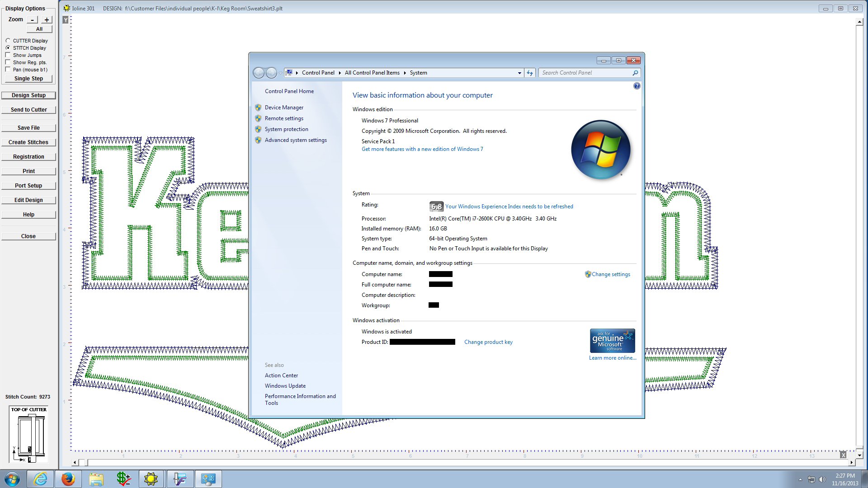The width and height of the screenshot is (868, 488).
Task: Select the CUTTER Display radio button
Action: (8, 41)
